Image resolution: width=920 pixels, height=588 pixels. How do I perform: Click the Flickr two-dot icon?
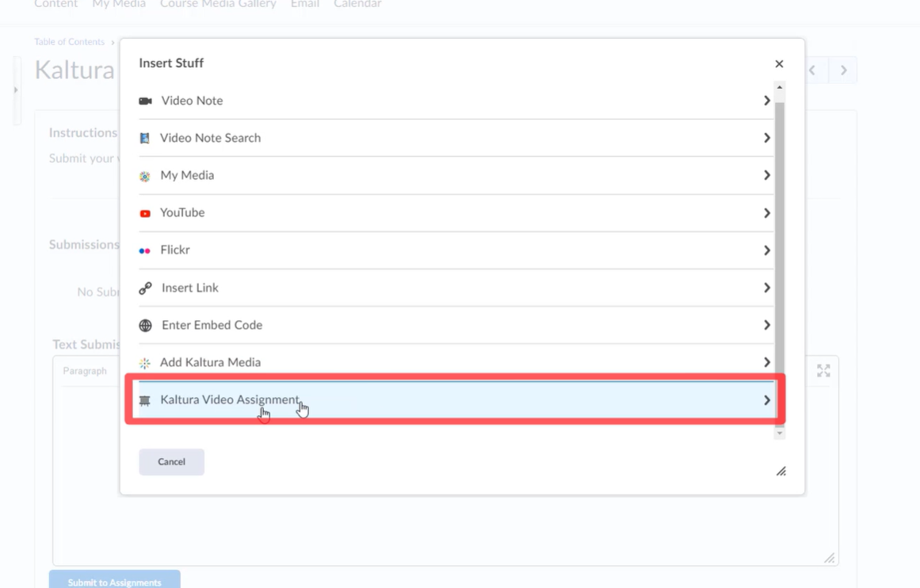pyautogui.click(x=144, y=250)
